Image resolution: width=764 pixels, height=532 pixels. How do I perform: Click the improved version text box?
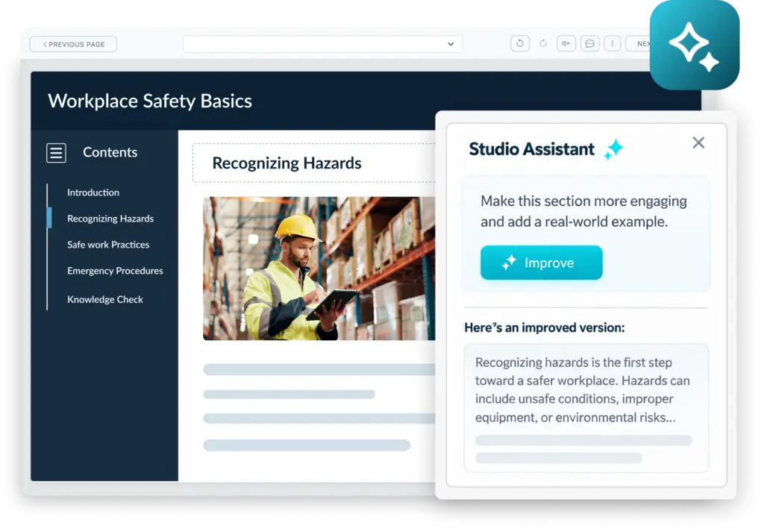[x=586, y=408]
